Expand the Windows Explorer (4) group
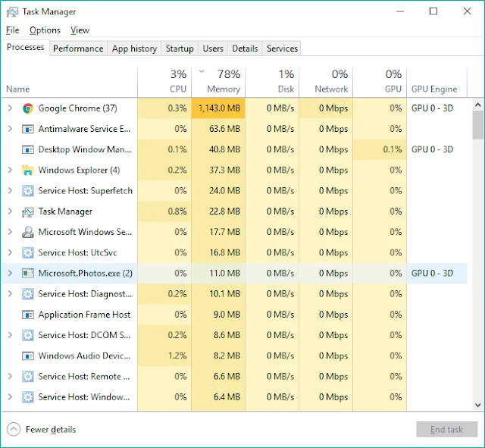 click(x=10, y=170)
